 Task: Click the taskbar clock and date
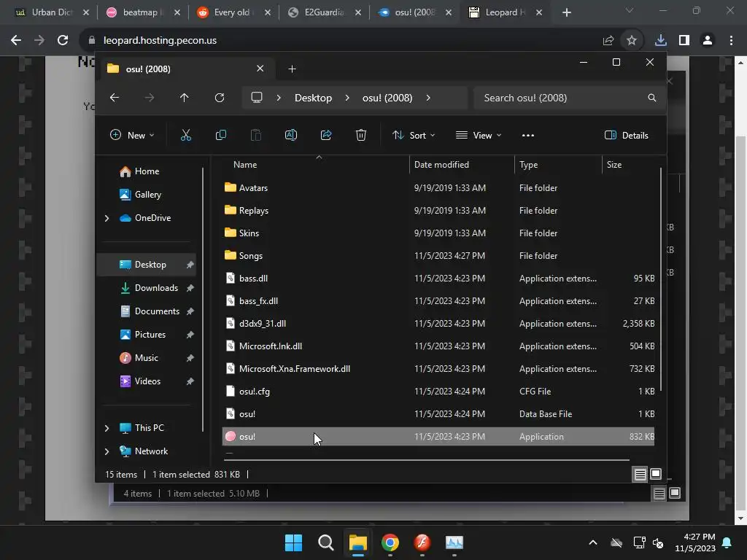pos(695,542)
